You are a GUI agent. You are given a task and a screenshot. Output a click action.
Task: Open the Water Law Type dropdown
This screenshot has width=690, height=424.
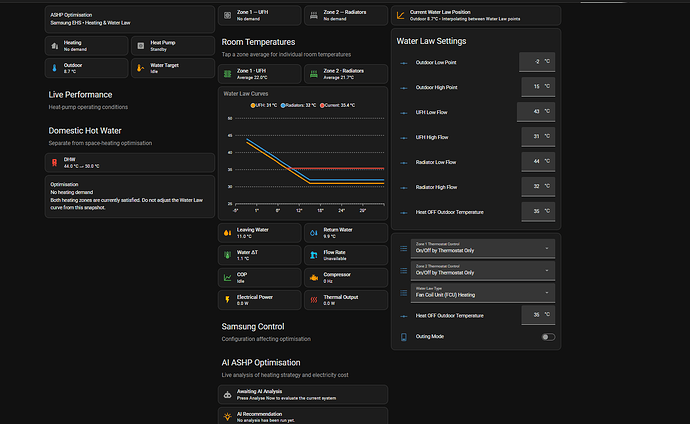[x=483, y=292]
